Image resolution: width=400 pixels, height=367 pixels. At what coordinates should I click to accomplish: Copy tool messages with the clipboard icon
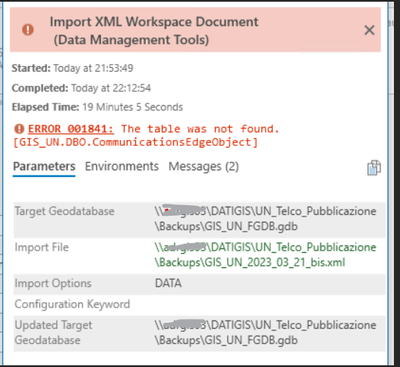point(374,167)
